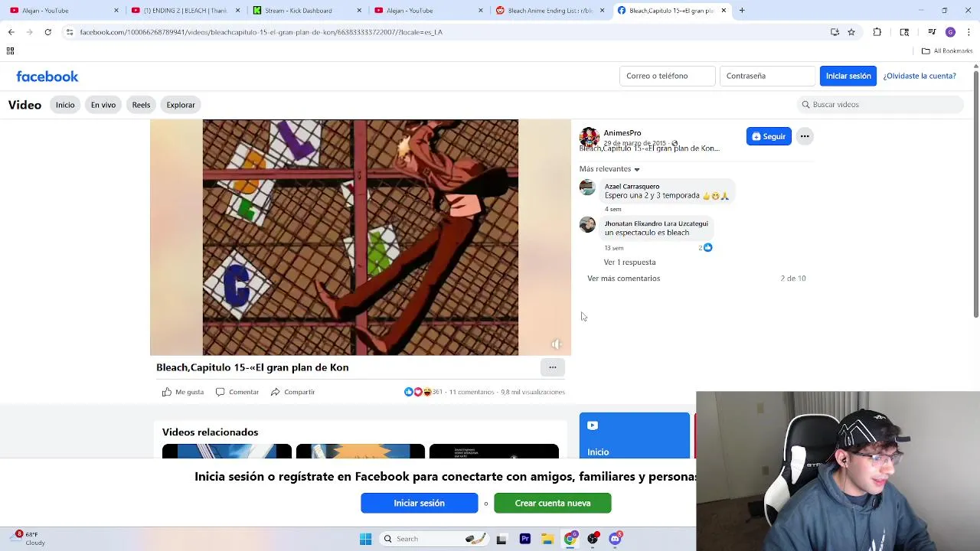The height and width of the screenshot is (551, 980).
Task: Click the top Iniciar sesión button
Action: click(848, 76)
